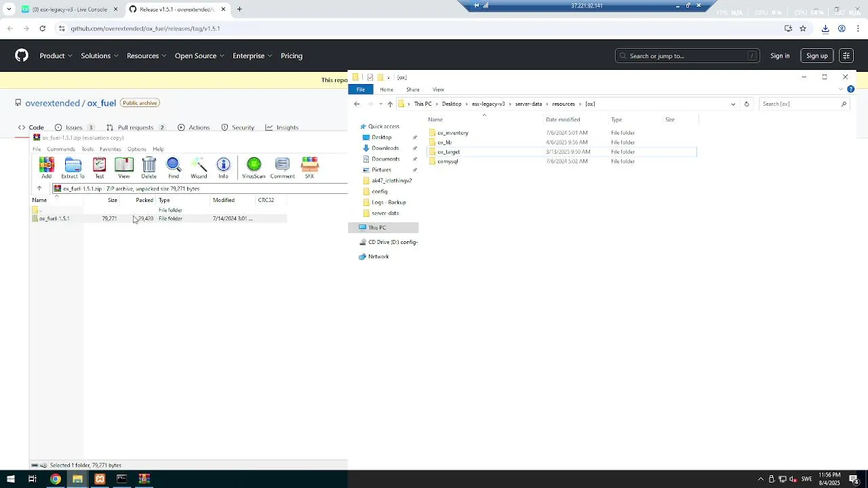Image resolution: width=868 pixels, height=488 pixels.
Task: Refresh the Explorer folder view
Action: (x=747, y=104)
